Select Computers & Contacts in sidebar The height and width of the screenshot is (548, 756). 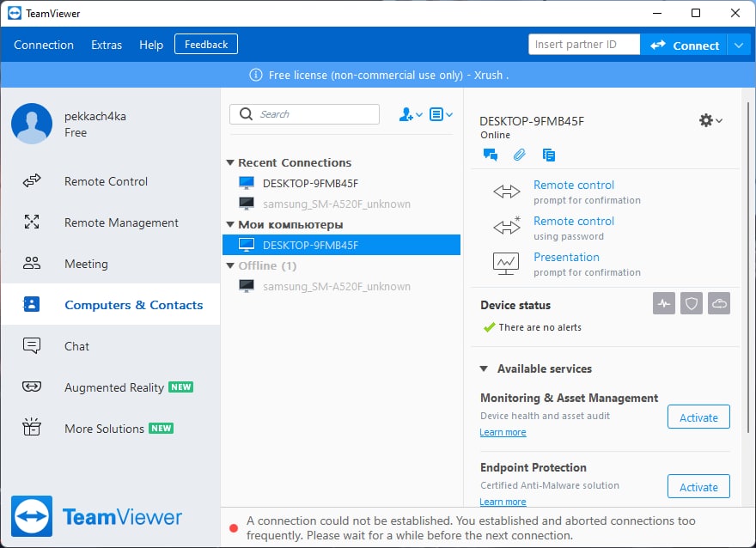110,305
